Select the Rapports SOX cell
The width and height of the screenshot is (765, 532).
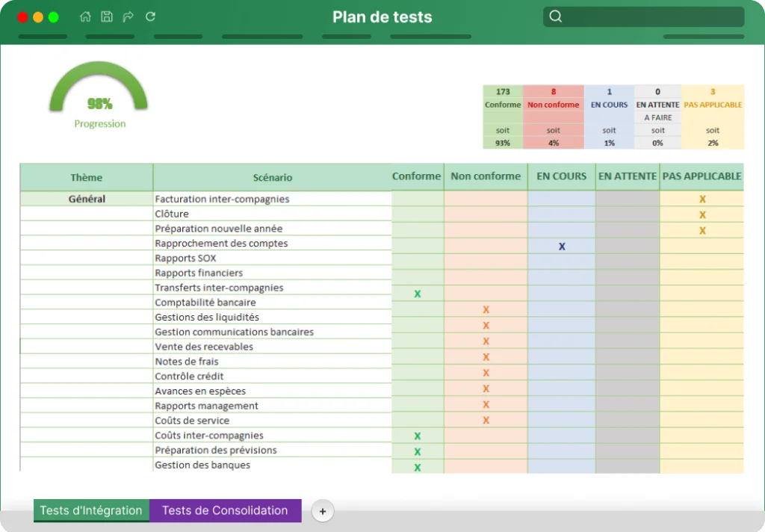pos(272,258)
